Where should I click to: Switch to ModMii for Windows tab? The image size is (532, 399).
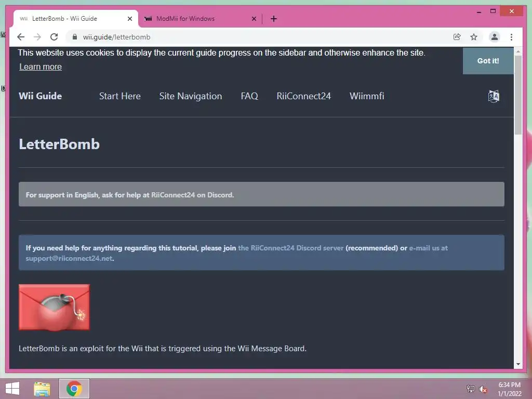pyautogui.click(x=200, y=19)
